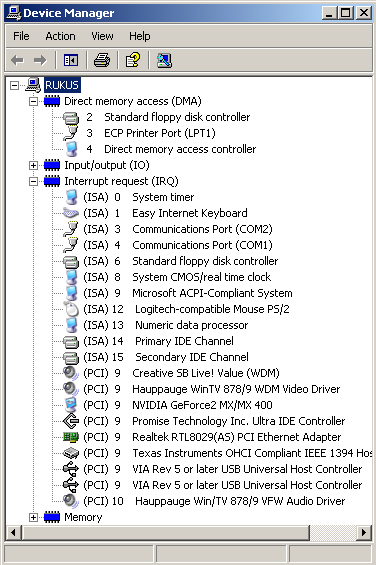Expand the Input/output (IO) node
This screenshot has width=376, height=565.
[x=33, y=165]
